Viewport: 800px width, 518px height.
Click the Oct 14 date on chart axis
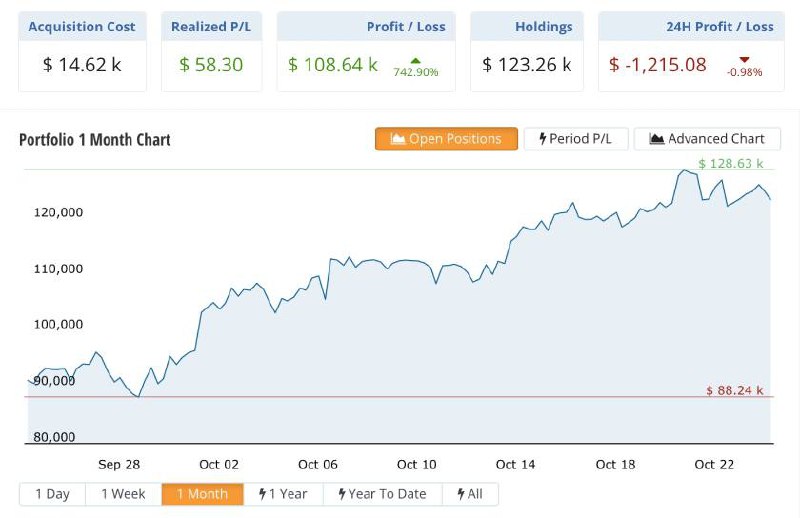tap(516, 464)
